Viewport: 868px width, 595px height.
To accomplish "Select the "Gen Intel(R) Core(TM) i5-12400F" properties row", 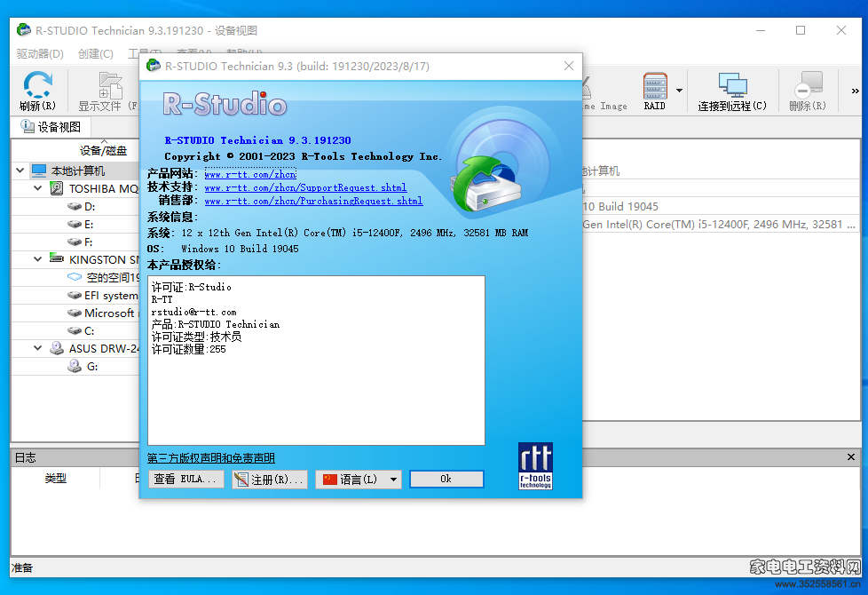I will click(721, 225).
